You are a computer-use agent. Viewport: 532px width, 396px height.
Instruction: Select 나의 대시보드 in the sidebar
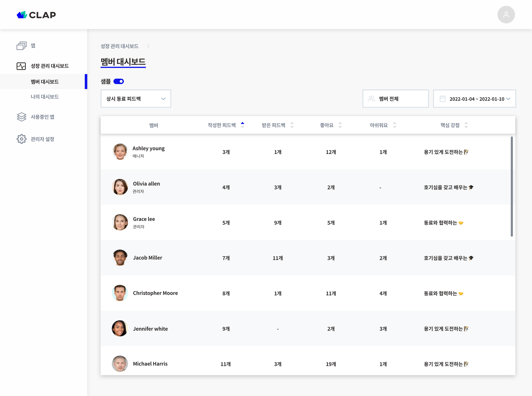(x=45, y=97)
